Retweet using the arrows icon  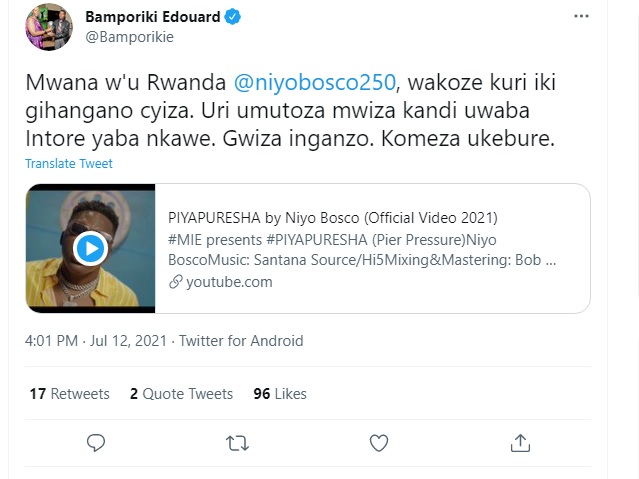pos(237,443)
